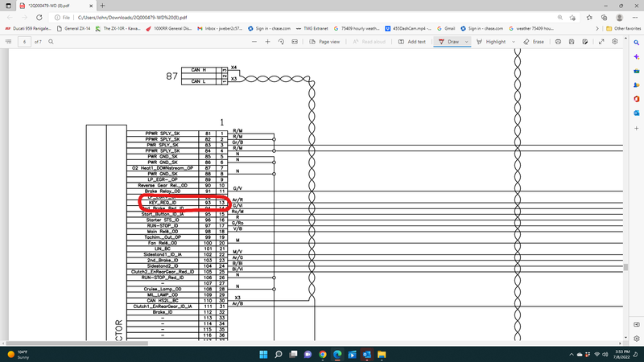This screenshot has width=644, height=362.
Task: Open the Collections icon
Action: [x=604, y=18]
